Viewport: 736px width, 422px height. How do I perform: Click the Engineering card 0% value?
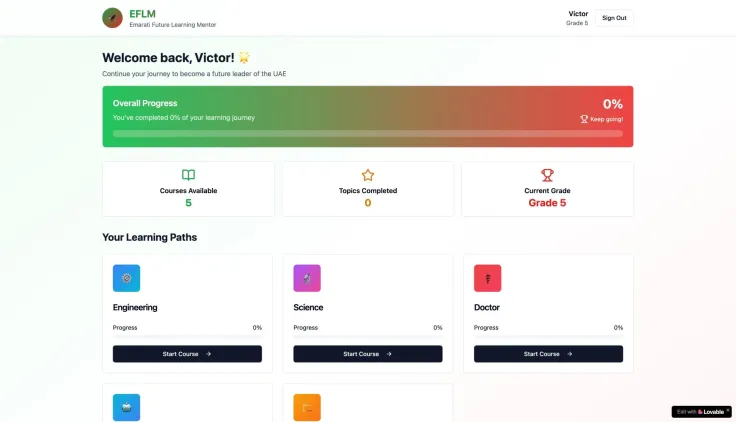pos(257,328)
